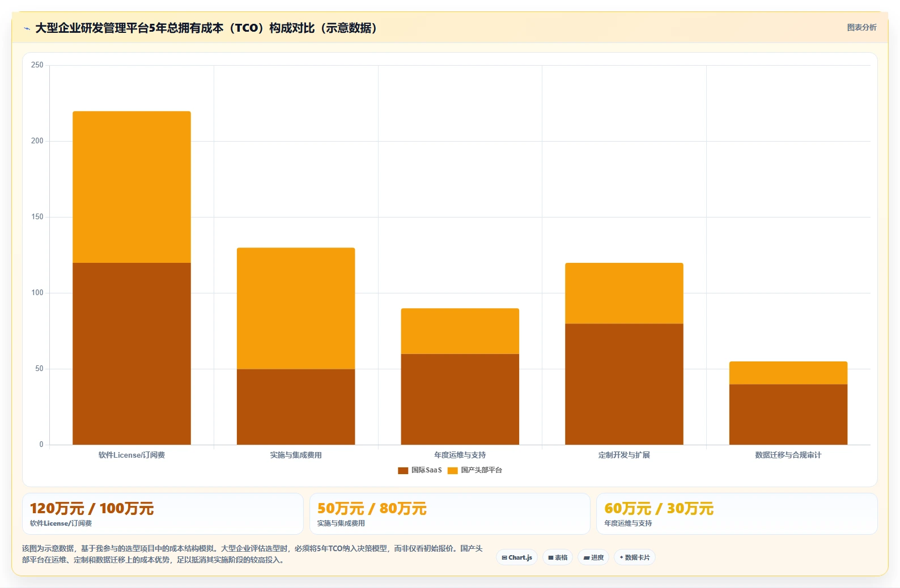Click the 表格 tag

pyautogui.click(x=558, y=557)
